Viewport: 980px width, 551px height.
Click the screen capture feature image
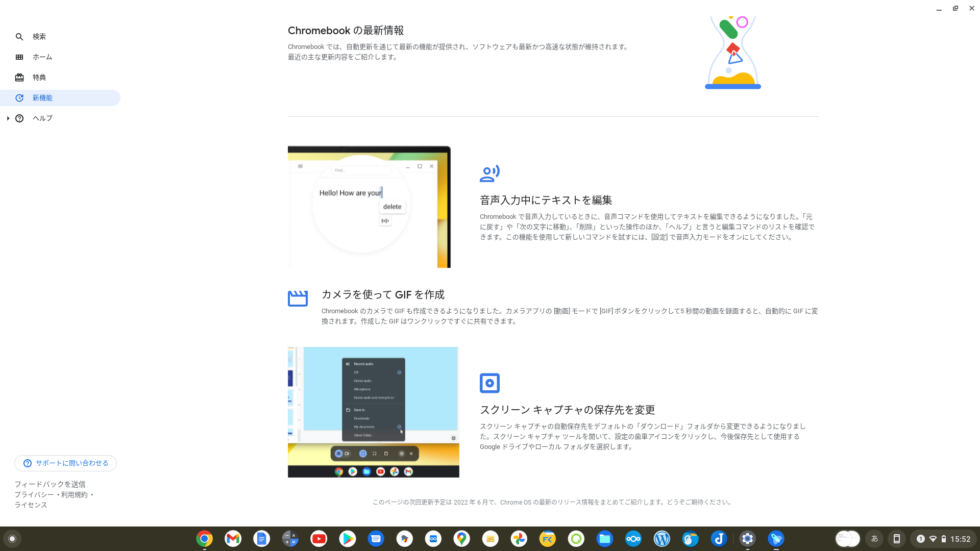(x=374, y=412)
